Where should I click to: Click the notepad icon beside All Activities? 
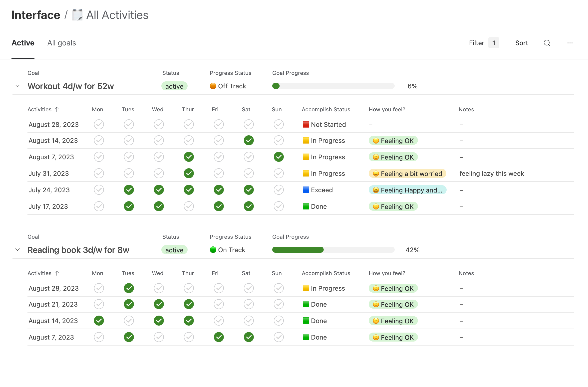click(77, 15)
